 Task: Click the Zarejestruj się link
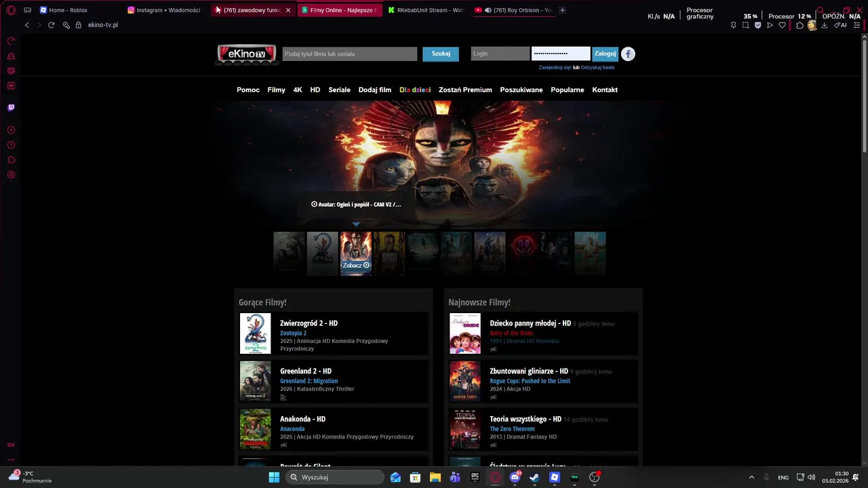pyautogui.click(x=555, y=68)
